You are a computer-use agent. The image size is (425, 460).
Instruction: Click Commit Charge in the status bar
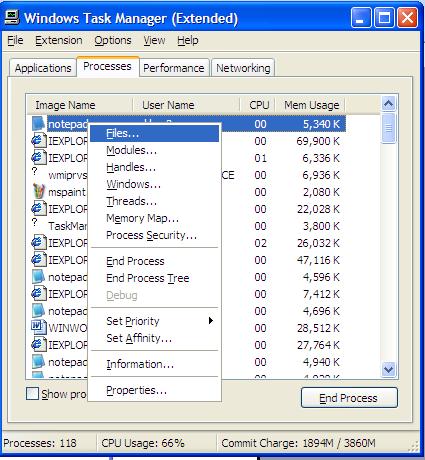(298, 443)
